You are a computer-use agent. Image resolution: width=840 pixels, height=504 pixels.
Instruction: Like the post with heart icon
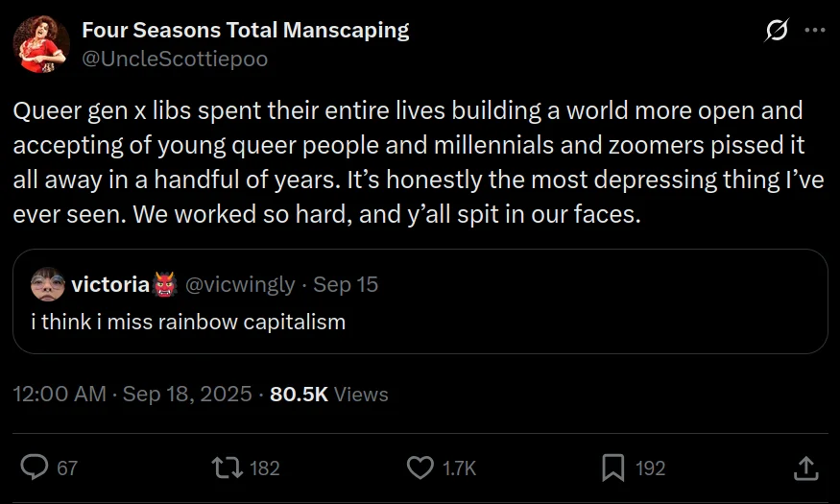point(420,468)
